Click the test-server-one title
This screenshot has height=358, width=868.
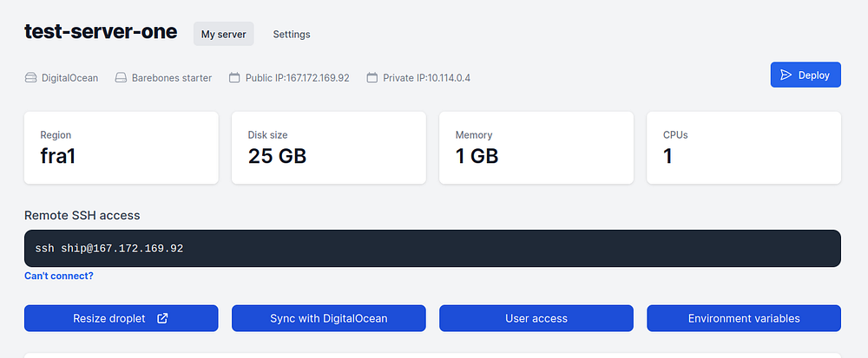pyautogui.click(x=101, y=33)
